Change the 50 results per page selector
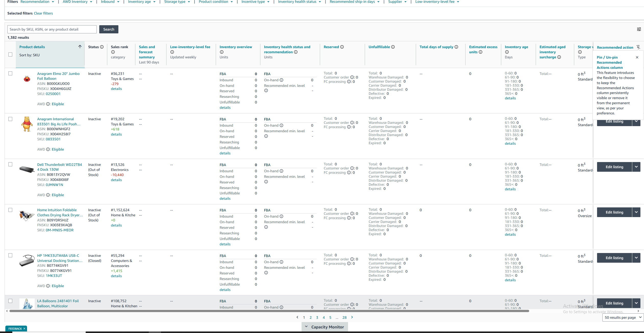 click(x=623, y=317)
